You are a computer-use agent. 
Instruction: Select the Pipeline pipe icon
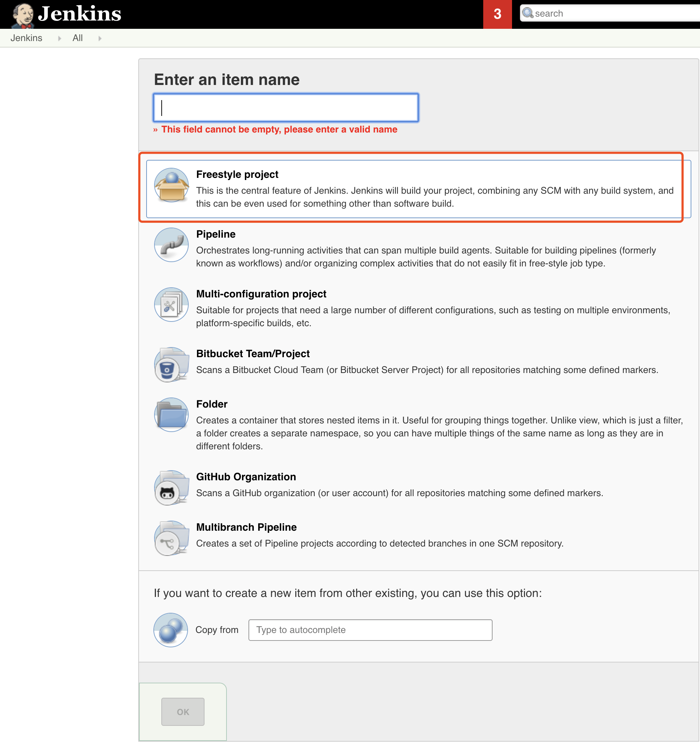tap(171, 245)
